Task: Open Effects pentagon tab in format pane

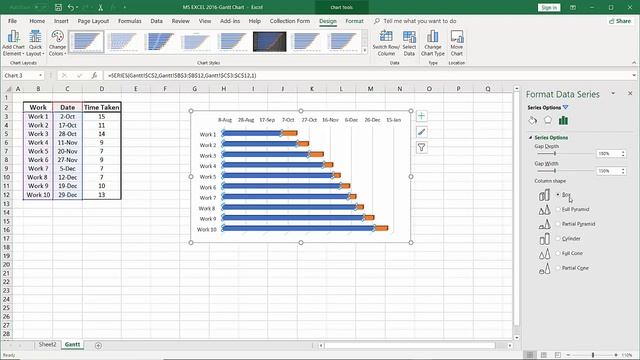Action: pyautogui.click(x=548, y=120)
